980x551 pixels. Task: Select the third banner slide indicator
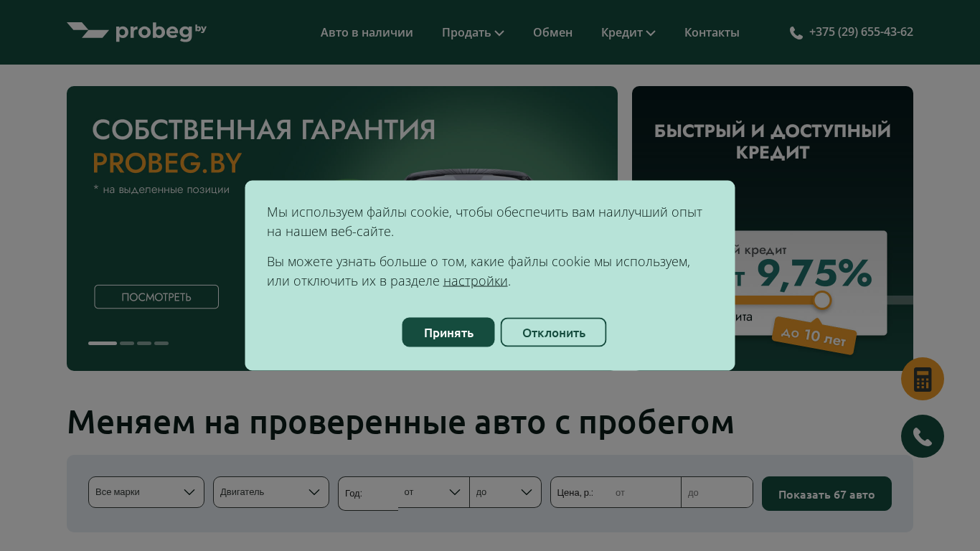tap(144, 344)
